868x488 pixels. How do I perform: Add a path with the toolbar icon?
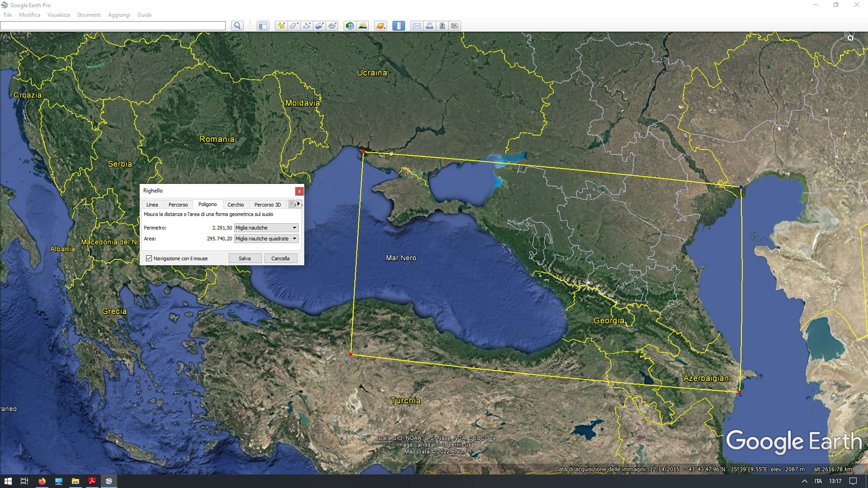pyautogui.click(x=307, y=26)
